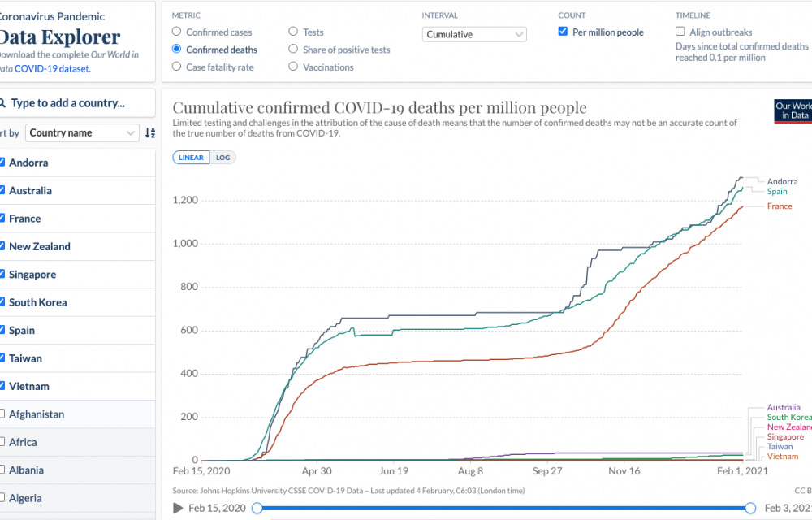812x520 pixels.
Task: Select the LINEAR scale tab
Action: point(191,158)
